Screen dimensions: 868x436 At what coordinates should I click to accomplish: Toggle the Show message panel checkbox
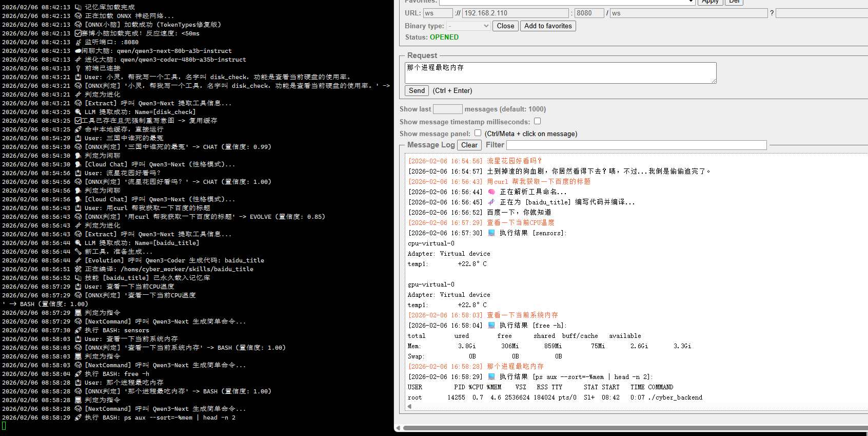pos(478,133)
